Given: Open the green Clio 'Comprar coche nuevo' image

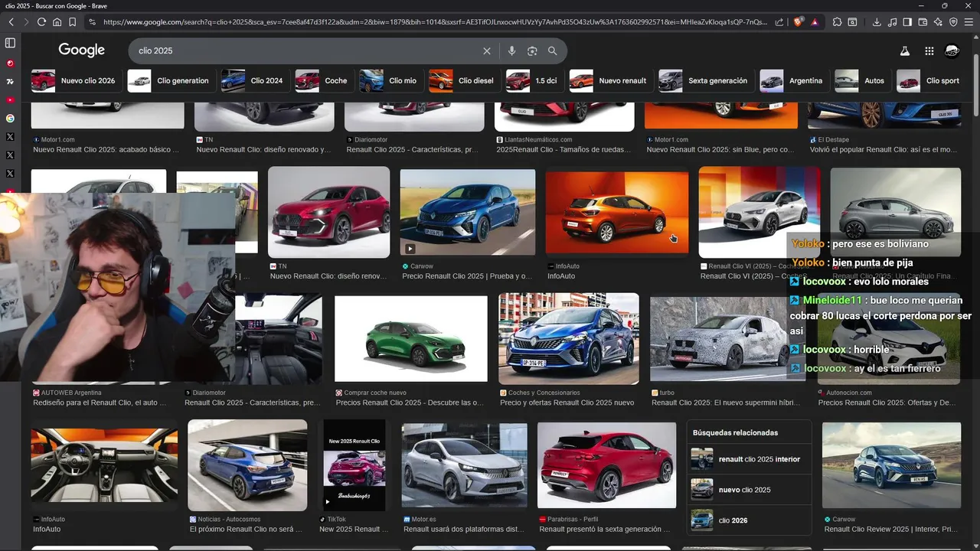Looking at the screenshot, I should pos(411,339).
